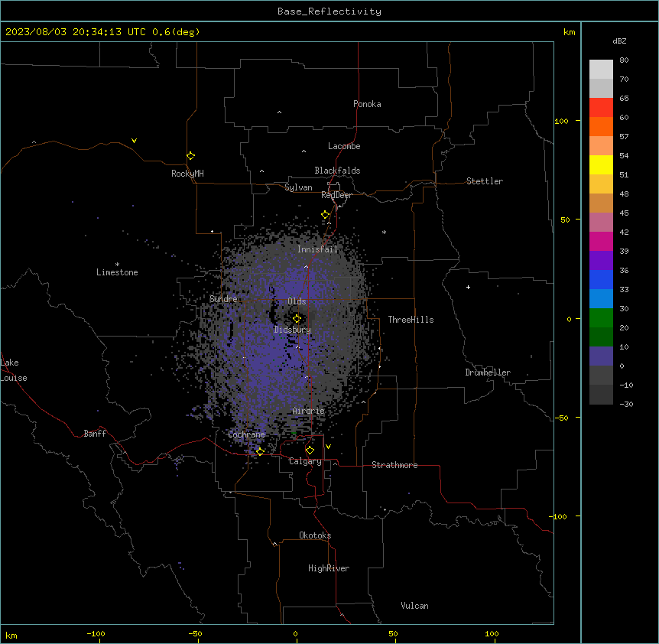659x644 pixels.
Task: Click the Banff label
Action: pyautogui.click(x=95, y=434)
